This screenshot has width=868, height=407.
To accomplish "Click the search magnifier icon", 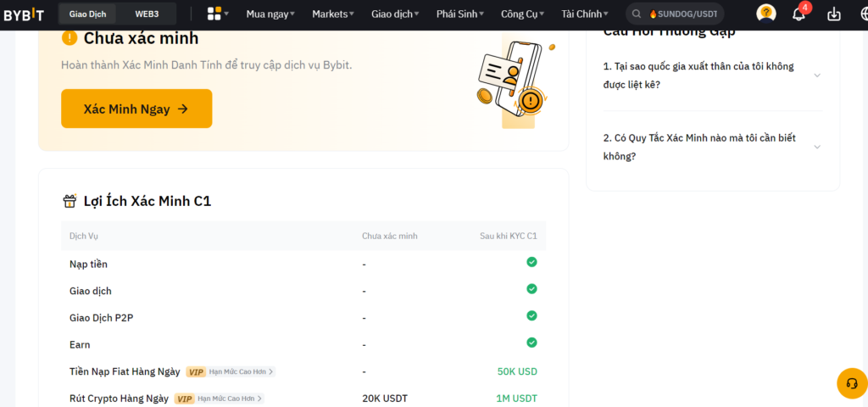I will pyautogui.click(x=637, y=14).
